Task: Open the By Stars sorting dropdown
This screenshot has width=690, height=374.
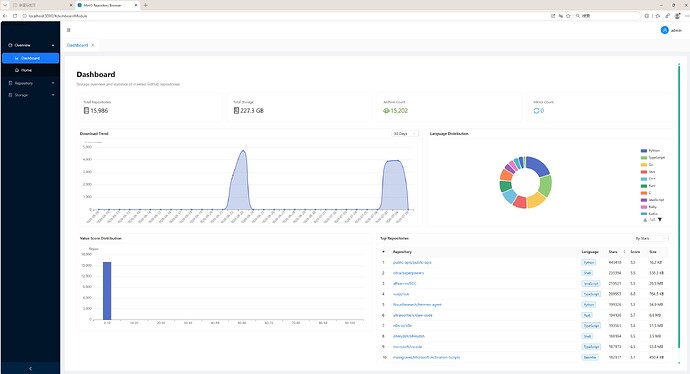Action: [650, 238]
